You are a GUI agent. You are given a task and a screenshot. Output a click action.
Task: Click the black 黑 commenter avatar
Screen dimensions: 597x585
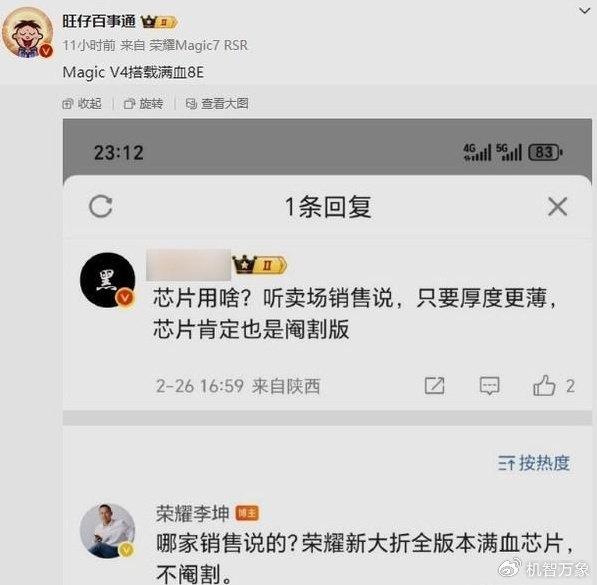(108, 280)
